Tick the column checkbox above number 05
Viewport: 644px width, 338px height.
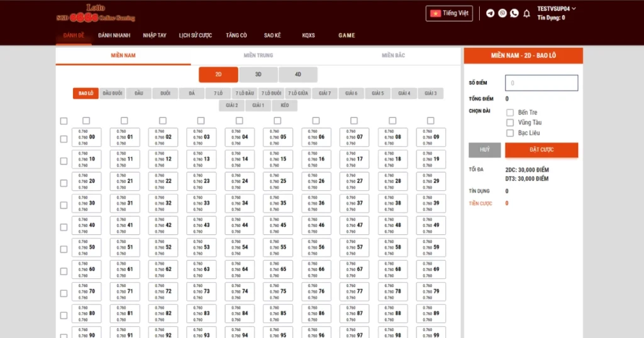tap(277, 121)
